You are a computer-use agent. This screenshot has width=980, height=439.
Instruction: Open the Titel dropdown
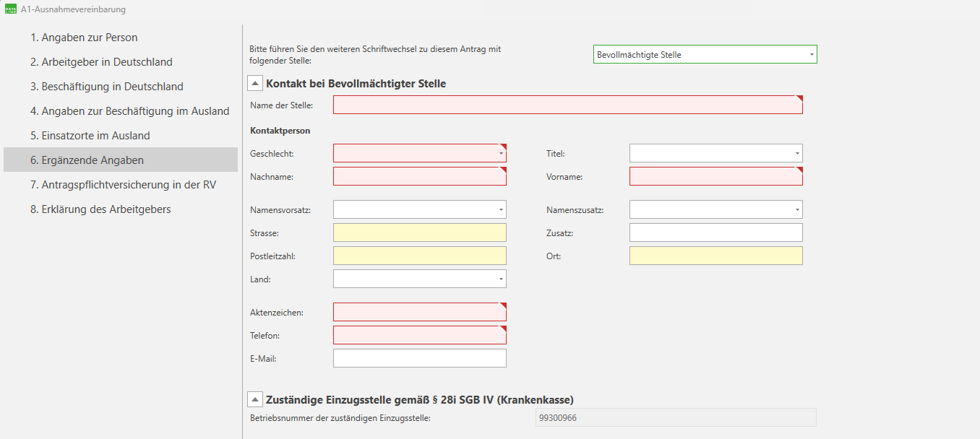(x=715, y=153)
